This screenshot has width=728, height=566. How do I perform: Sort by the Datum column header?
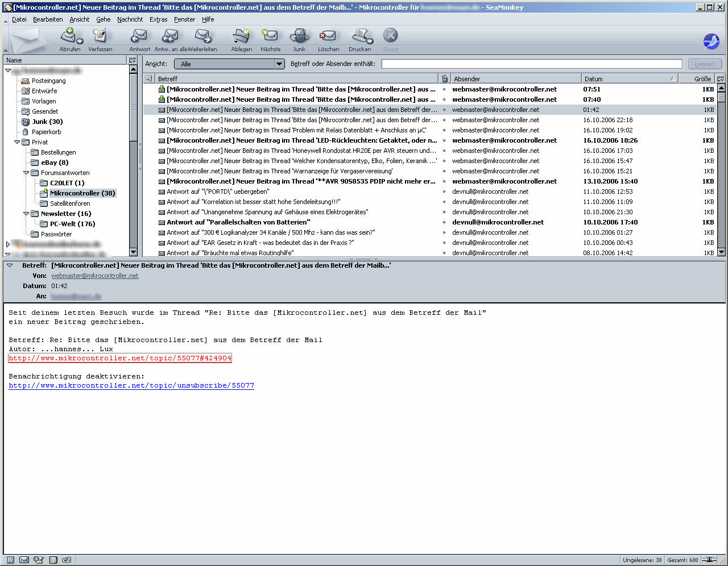coord(630,79)
